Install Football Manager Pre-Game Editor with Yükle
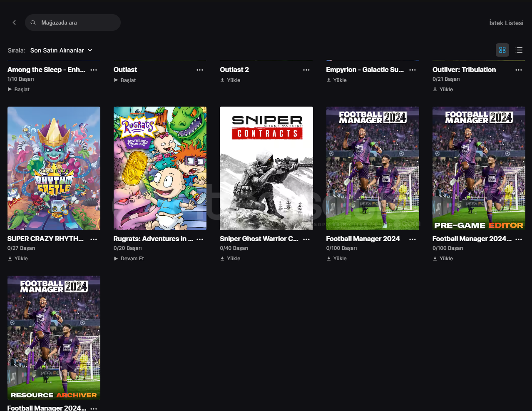 point(443,258)
